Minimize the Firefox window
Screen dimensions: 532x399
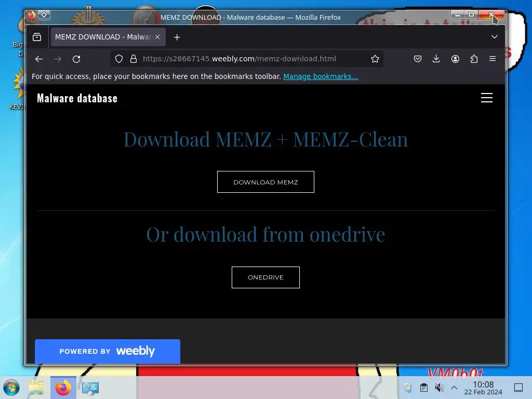point(458,15)
